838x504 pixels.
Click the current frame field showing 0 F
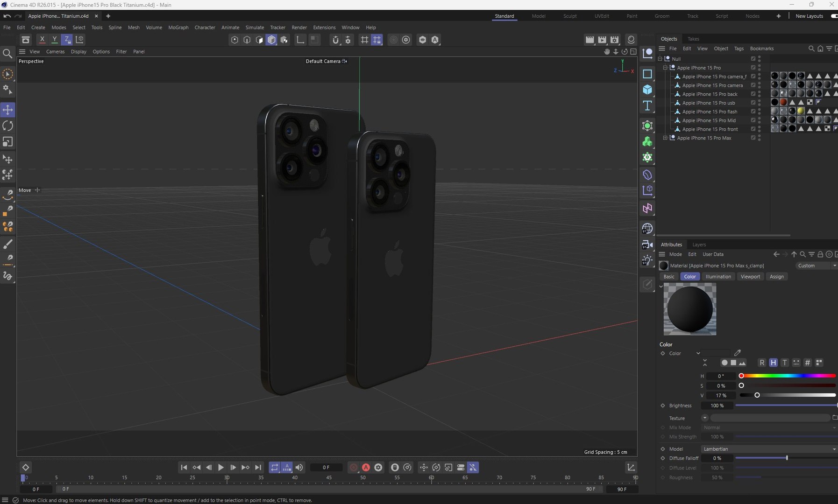(326, 468)
